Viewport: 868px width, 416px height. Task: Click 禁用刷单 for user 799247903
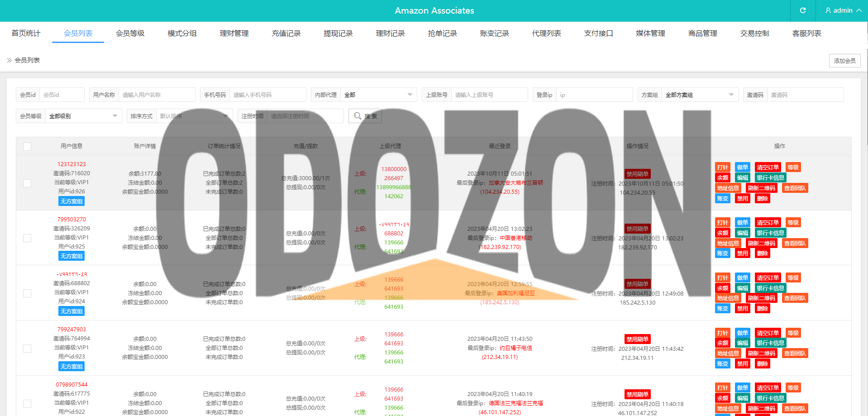638,339
